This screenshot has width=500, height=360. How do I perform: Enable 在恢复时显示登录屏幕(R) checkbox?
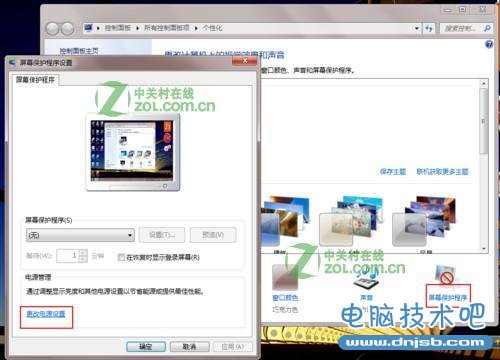(x=122, y=257)
